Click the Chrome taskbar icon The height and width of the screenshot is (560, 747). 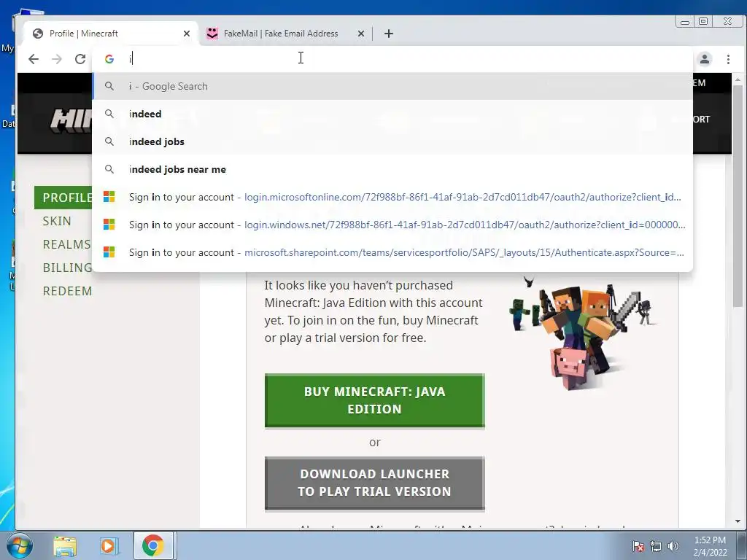[152, 545]
